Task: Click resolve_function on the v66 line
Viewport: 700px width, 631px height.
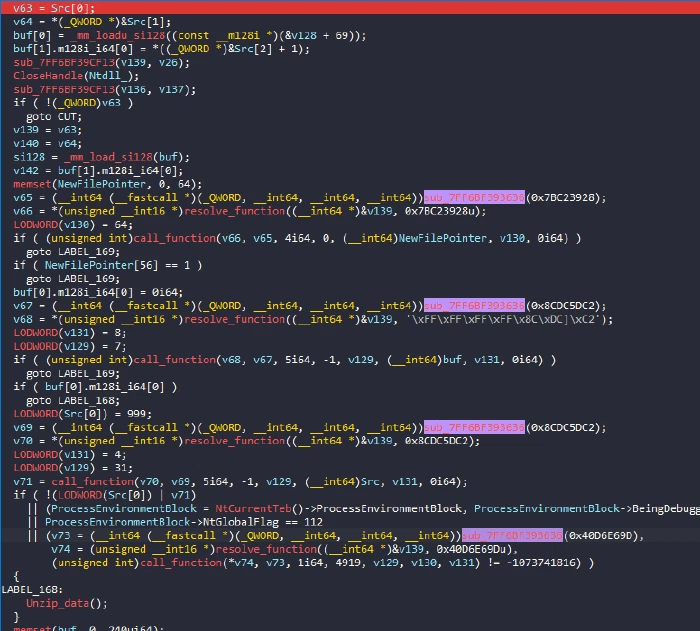Action: coord(234,211)
